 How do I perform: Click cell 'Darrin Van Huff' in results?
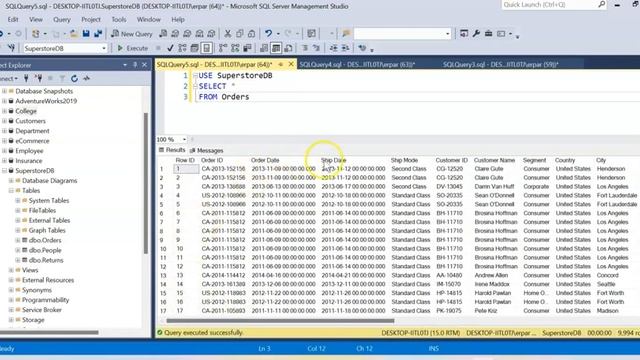(x=494, y=187)
